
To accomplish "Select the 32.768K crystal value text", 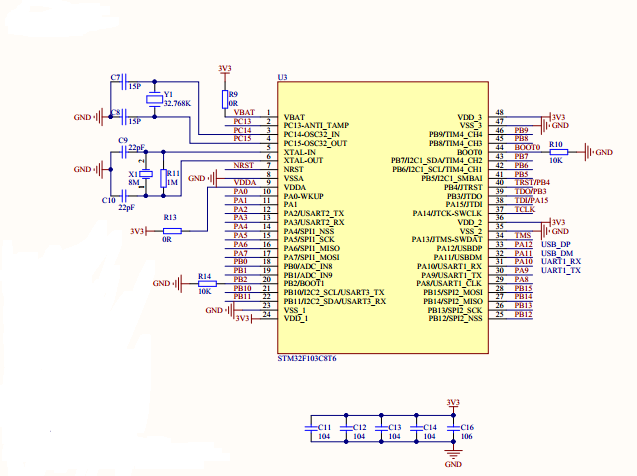I will pyautogui.click(x=177, y=104).
